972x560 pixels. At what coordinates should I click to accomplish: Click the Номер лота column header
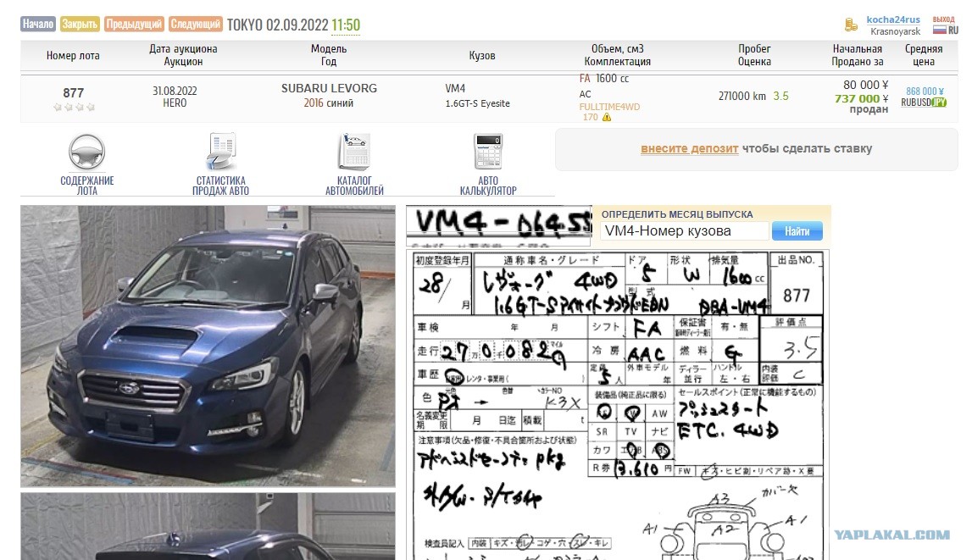(73, 56)
